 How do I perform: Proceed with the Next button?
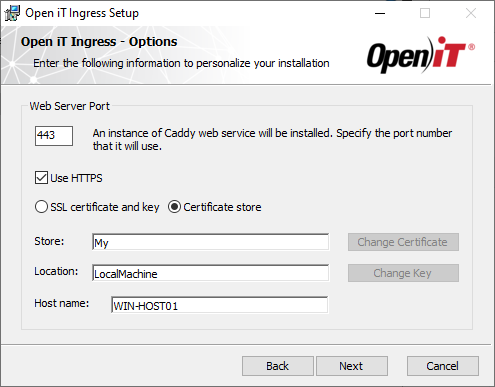[x=352, y=366]
